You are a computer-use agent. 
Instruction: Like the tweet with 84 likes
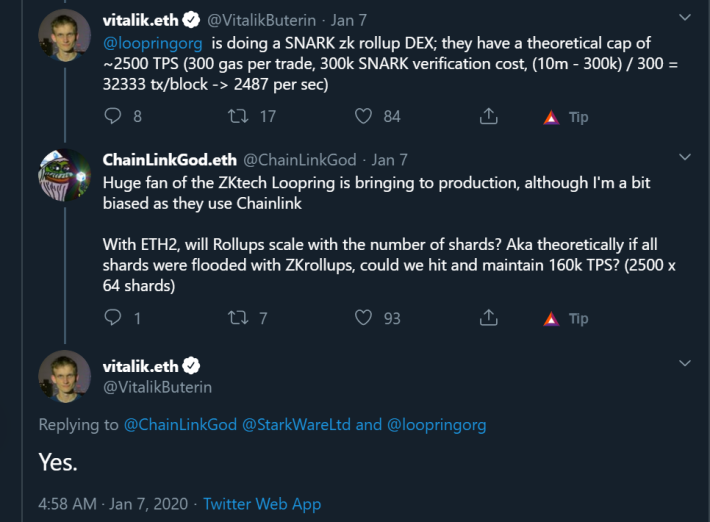363,116
